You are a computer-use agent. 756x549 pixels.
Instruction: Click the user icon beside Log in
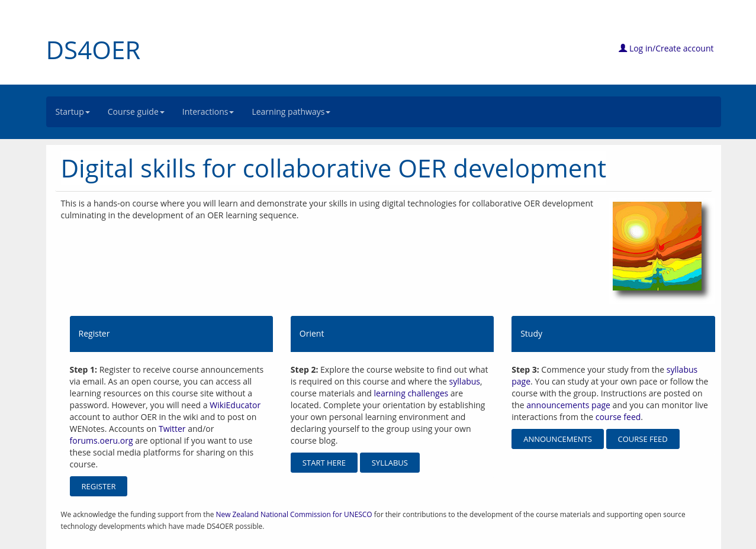click(623, 48)
